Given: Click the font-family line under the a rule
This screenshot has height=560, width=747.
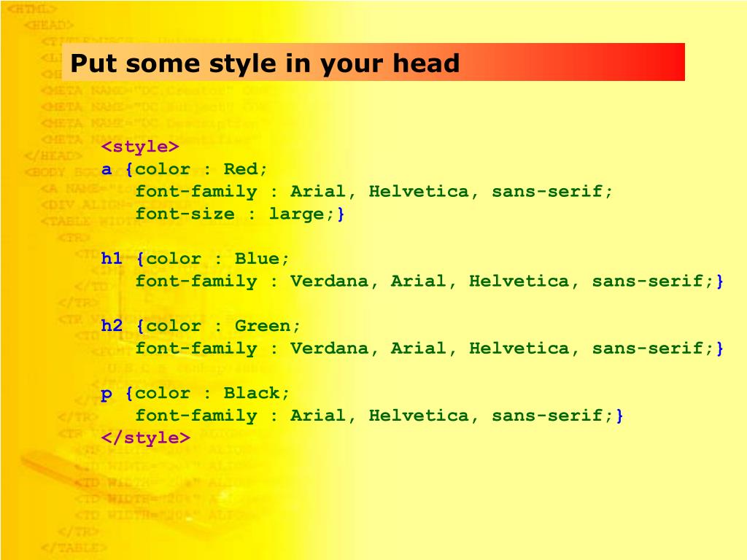Looking at the screenshot, I should (374, 192).
